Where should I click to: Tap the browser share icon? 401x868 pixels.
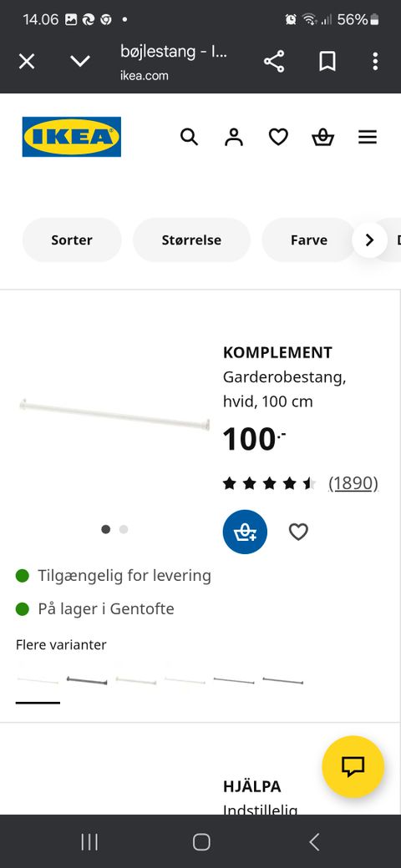click(x=274, y=62)
